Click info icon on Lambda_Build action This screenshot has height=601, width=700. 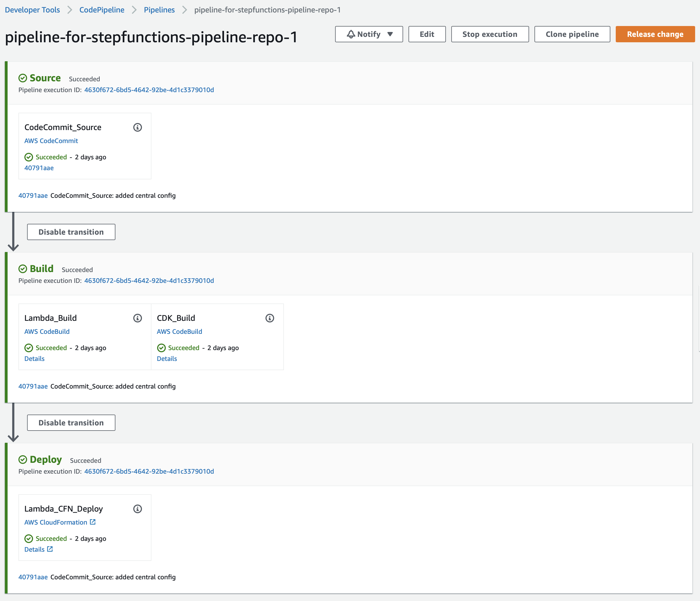coord(138,318)
